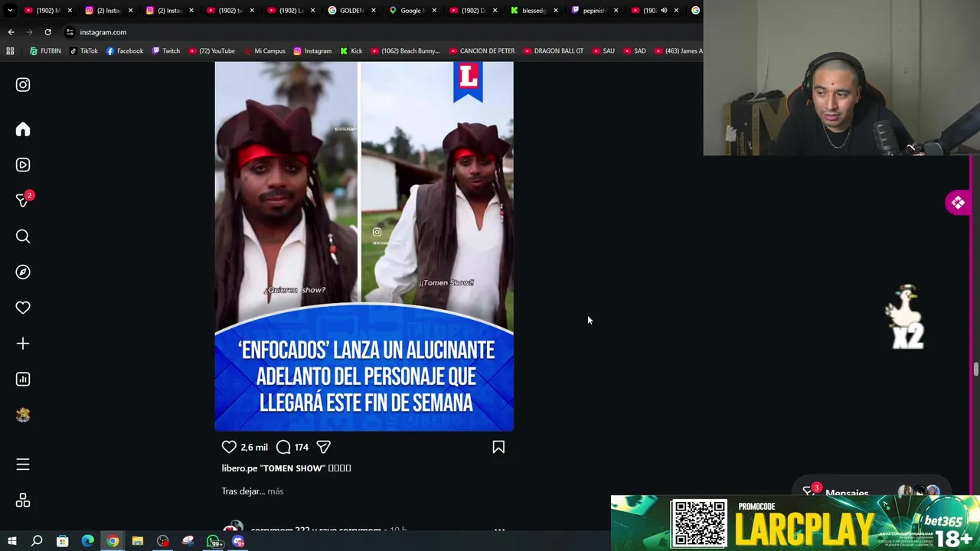Open TikTok bookmark
Viewport: 980px width, 551px height.
pyautogui.click(x=83, y=51)
